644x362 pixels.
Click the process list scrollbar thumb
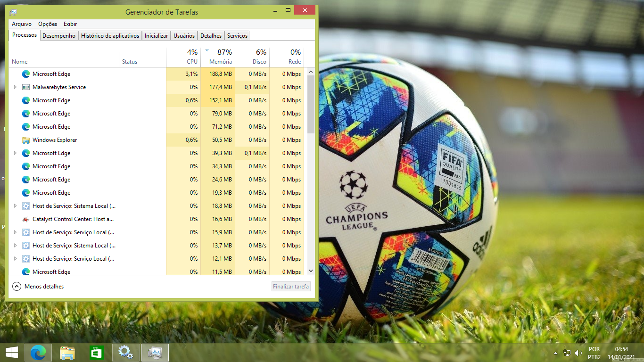tap(311, 104)
